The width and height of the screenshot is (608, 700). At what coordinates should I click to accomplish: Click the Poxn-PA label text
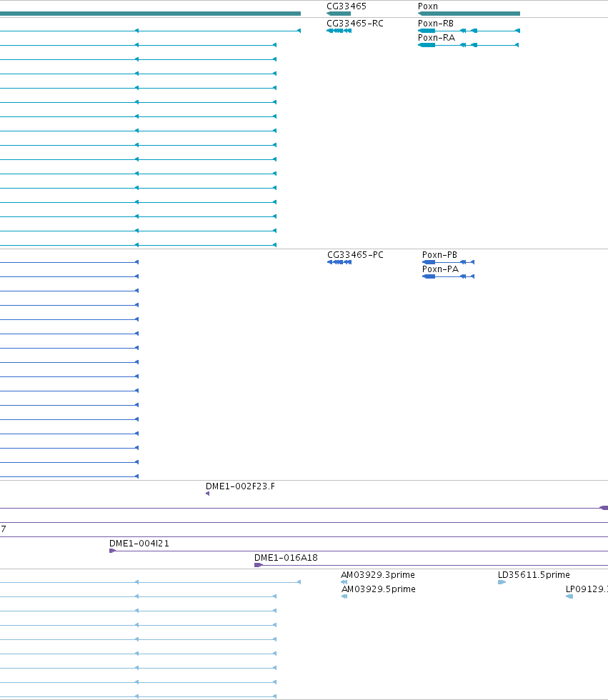441,269
